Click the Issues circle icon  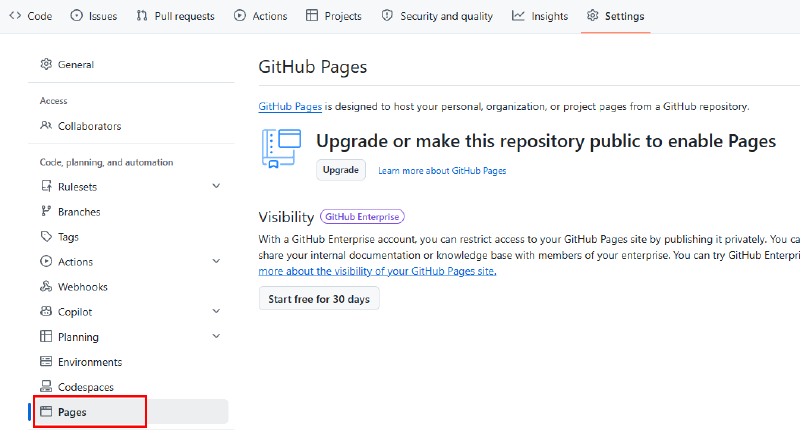pos(77,16)
